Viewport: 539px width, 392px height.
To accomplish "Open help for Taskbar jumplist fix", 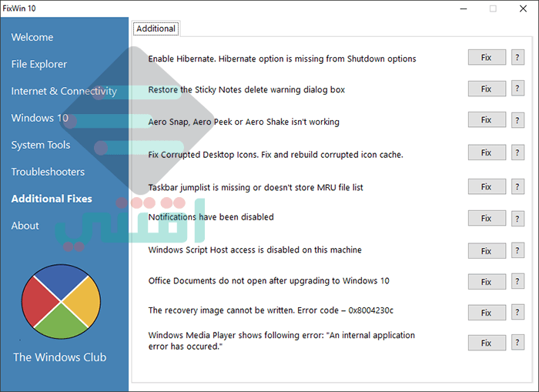I will point(517,186).
